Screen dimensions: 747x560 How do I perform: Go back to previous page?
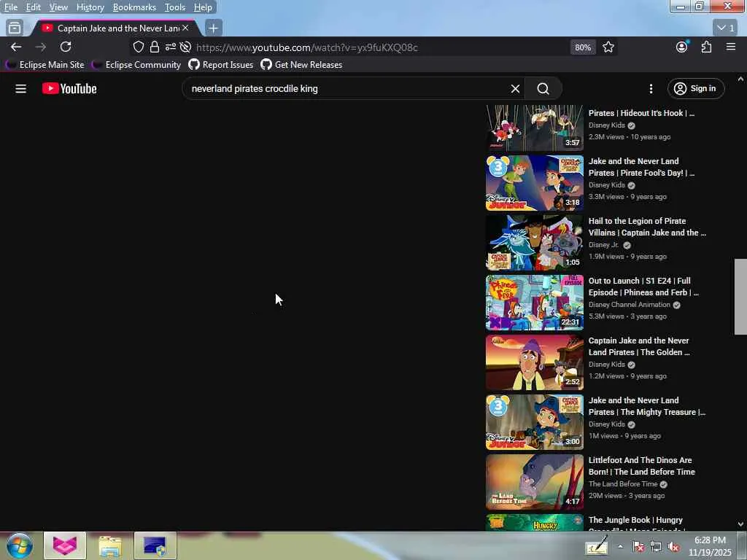16,47
